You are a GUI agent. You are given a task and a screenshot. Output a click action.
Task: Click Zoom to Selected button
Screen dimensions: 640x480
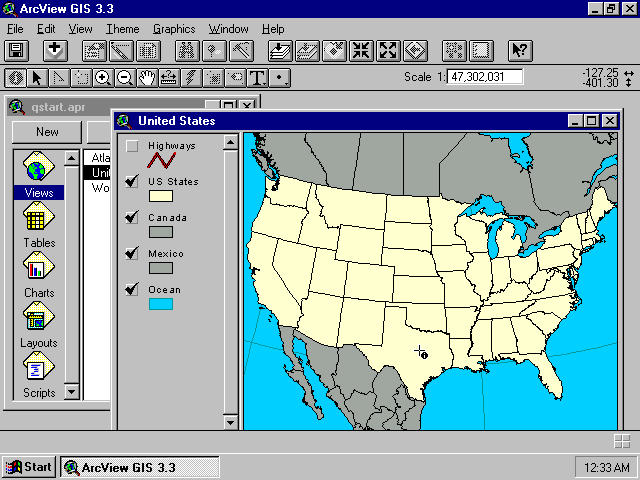[334, 51]
